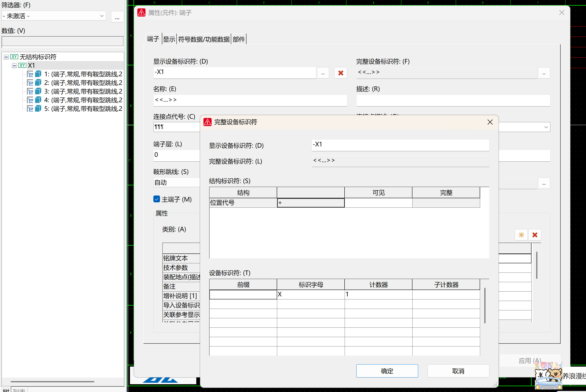
Task: Click the red delete X beside 显示设备标识符
Action: pos(341,73)
